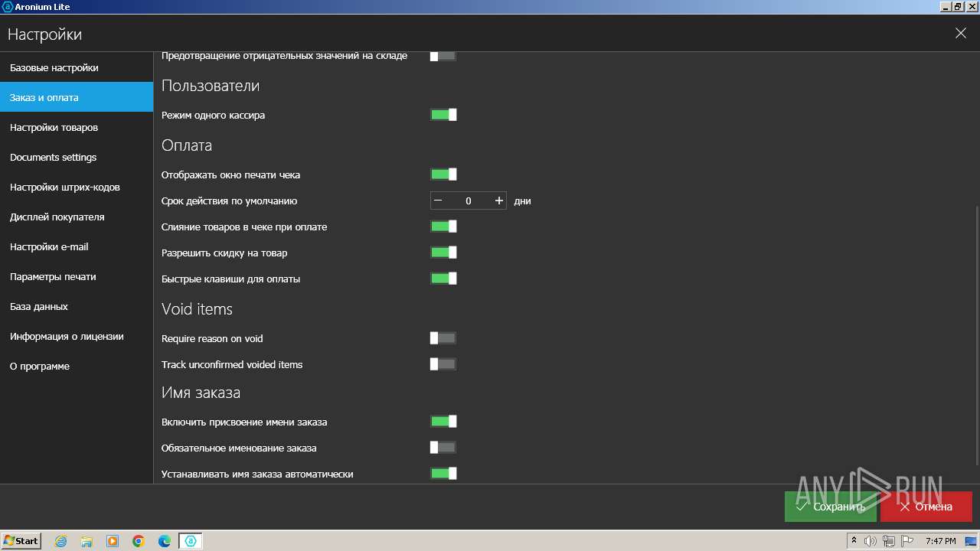980x551 pixels.
Task: Open File Explorer from taskbar
Action: tap(87, 541)
